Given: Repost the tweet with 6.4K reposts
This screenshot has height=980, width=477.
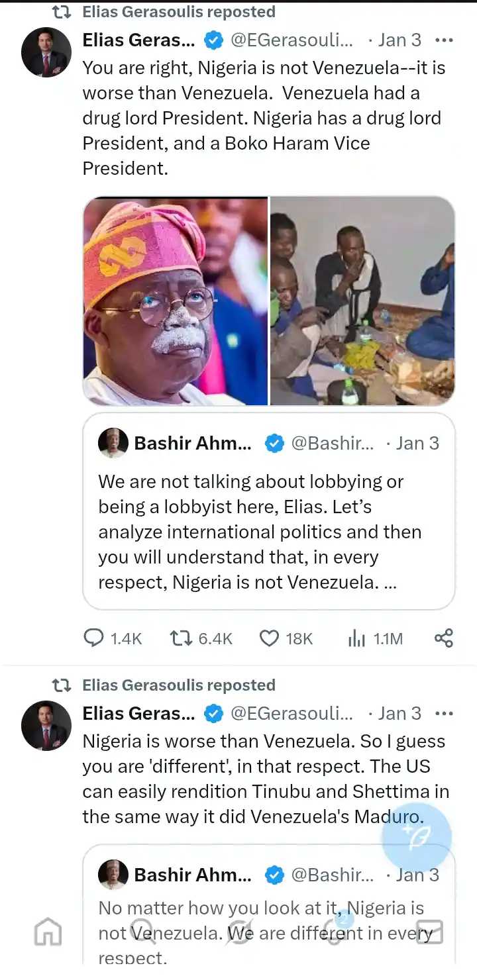Looking at the screenshot, I should (180, 638).
